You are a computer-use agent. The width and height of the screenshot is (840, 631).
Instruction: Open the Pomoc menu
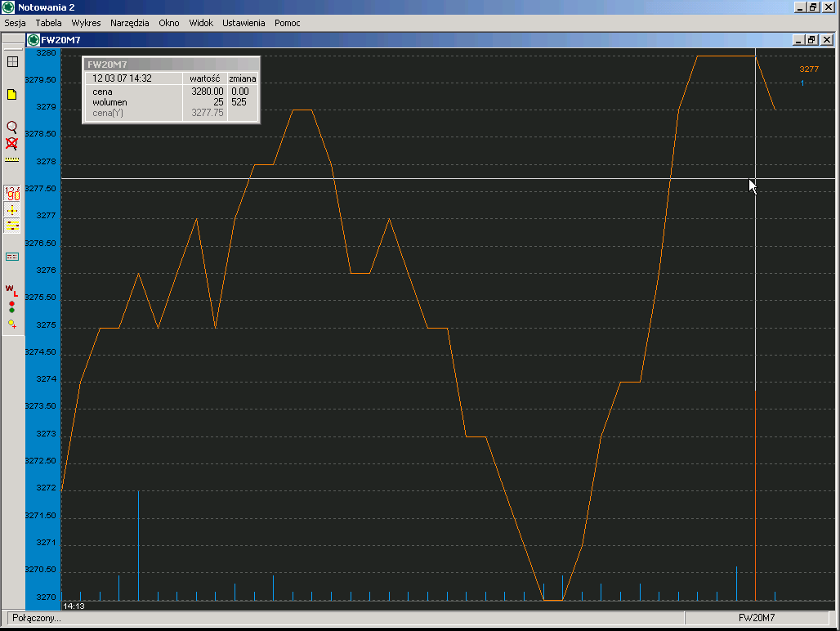click(288, 23)
